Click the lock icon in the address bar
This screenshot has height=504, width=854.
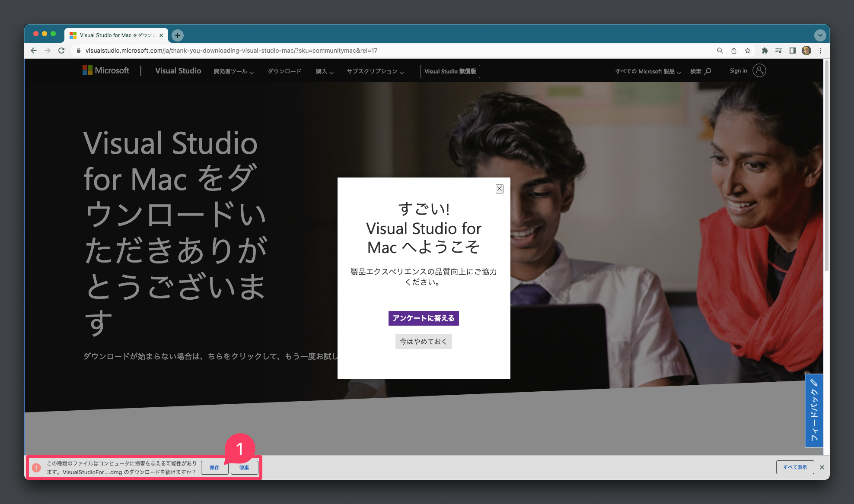coord(78,51)
